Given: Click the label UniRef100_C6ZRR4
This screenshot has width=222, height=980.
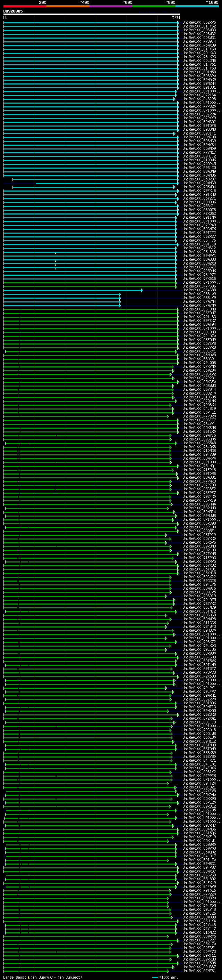Looking at the screenshot, I should tap(199, 114).
